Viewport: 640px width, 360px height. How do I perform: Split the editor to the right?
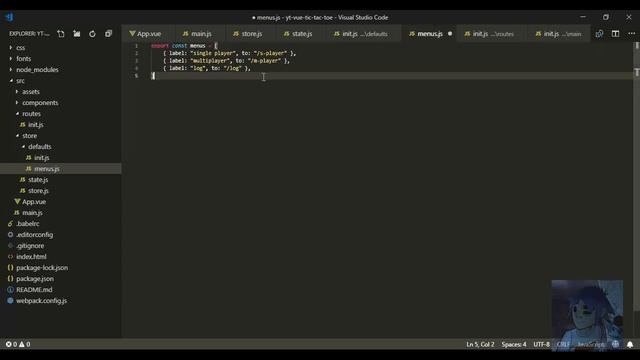click(615, 34)
